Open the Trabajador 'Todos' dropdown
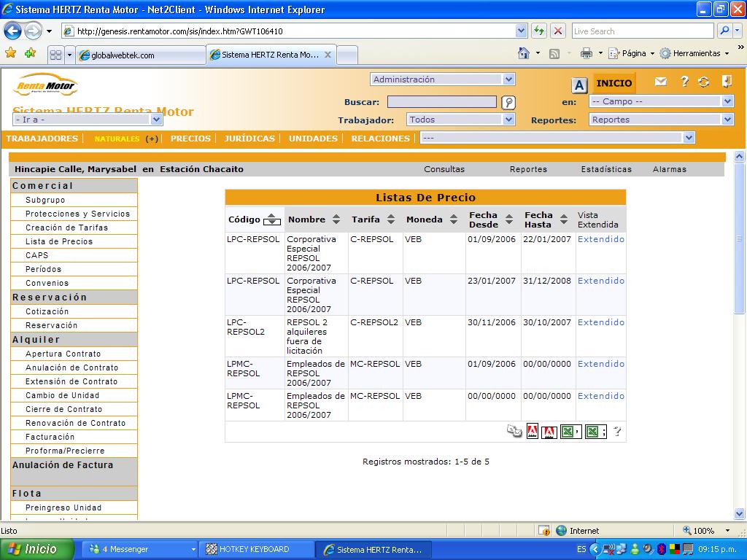This screenshot has width=747, height=560. (x=461, y=120)
